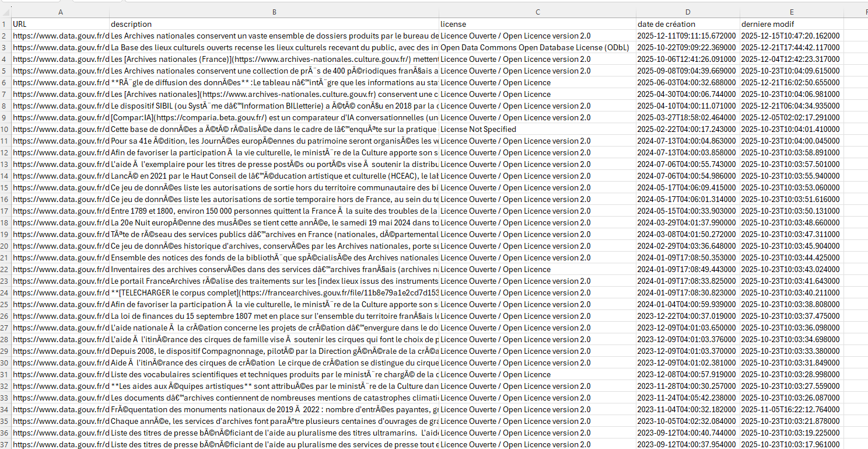Viewport: 868px width, 449px height.
Task: Click the "License Not Specified" cell
Action: (537, 129)
